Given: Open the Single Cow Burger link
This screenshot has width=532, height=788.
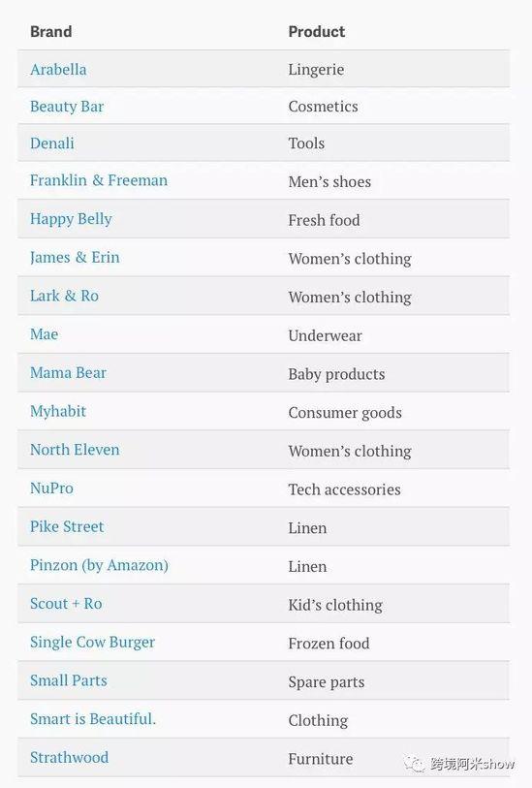Looking at the screenshot, I should [92, 643].
